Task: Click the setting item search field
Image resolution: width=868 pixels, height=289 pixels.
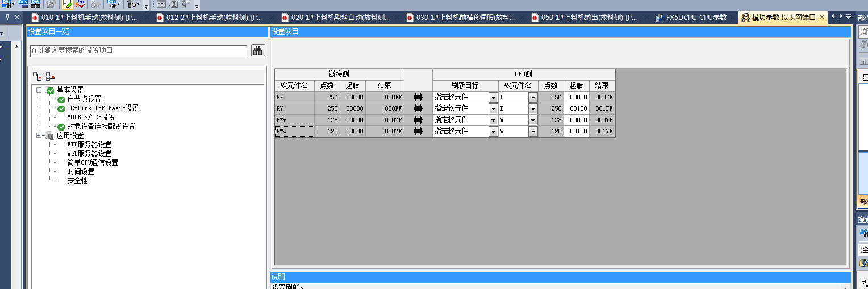Action: [138, 51]
